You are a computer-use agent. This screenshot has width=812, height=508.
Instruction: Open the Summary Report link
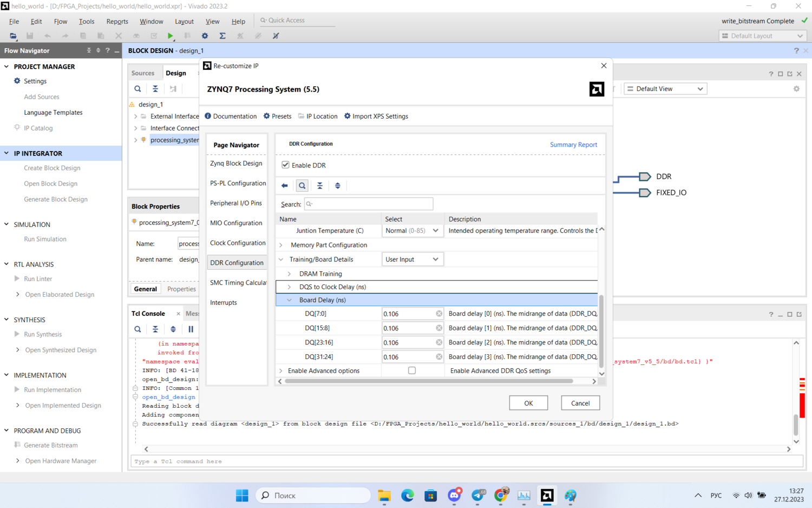573,145
